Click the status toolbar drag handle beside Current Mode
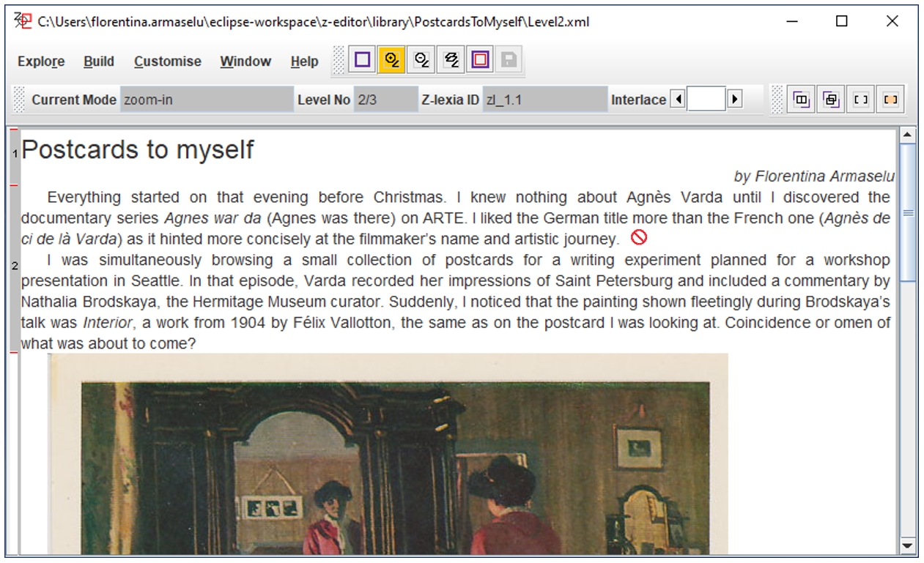924x563 pixels. tap(20, 100)
